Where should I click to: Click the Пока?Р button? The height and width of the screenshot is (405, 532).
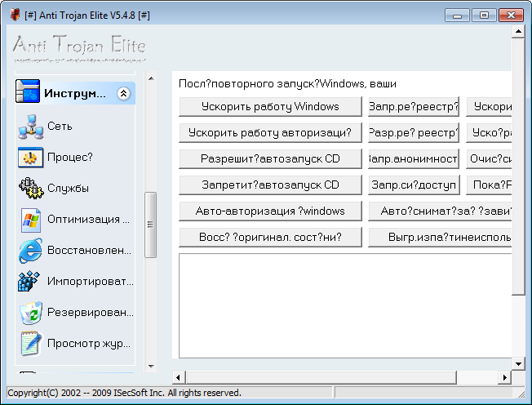pyautogui.click(x=489, y=185)
